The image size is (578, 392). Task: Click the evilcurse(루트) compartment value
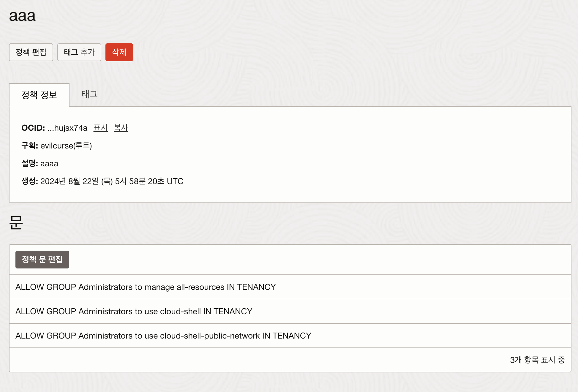tap(66, 146)
